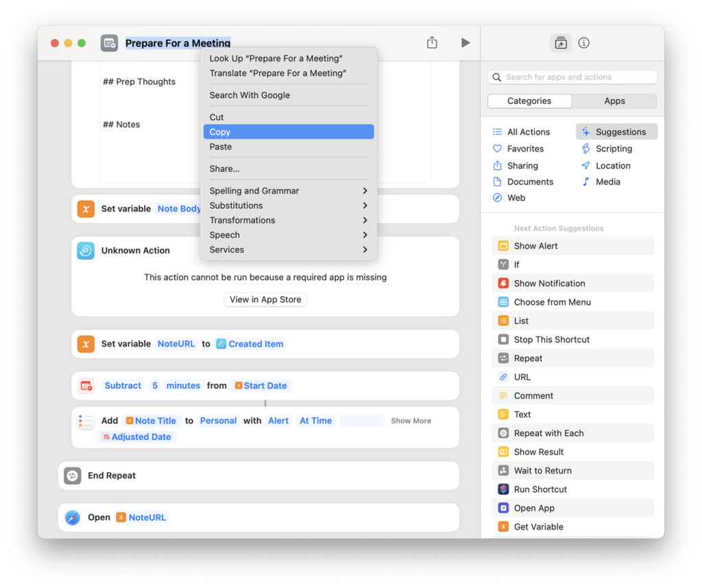702x588 pixels.
Task: Click the Unknown Action app icon
Action: tap(86, 251)
